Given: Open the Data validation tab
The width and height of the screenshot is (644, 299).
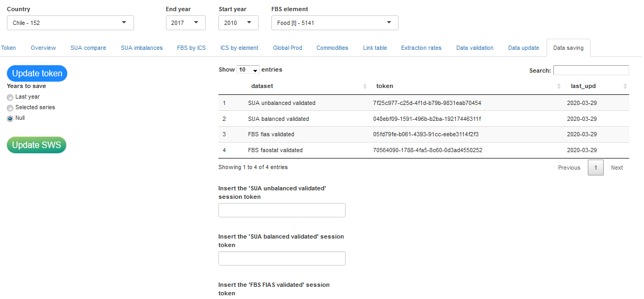Looking at the screenshot, I should coord(474,48).
